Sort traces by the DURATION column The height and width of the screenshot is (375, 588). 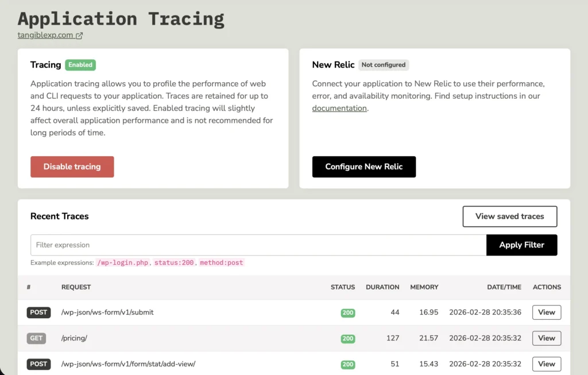[x=382, y=287]
